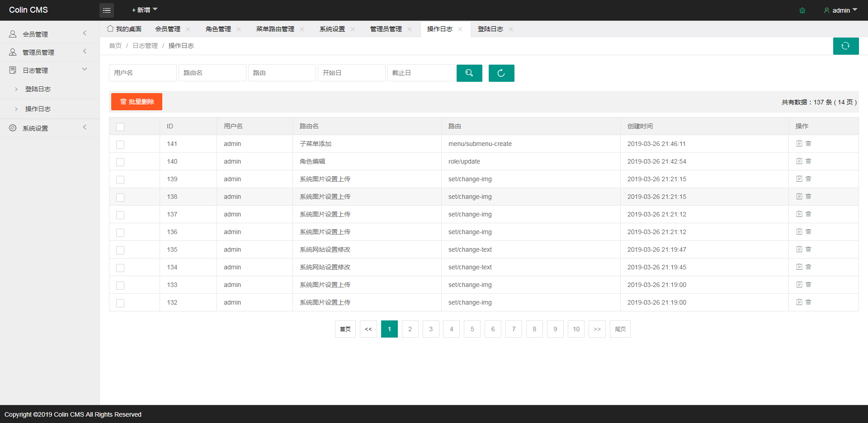This screenshot has width=868, height=423.
Task: Expand 系统设置 sidebar menu
Action: coord(50,128)
